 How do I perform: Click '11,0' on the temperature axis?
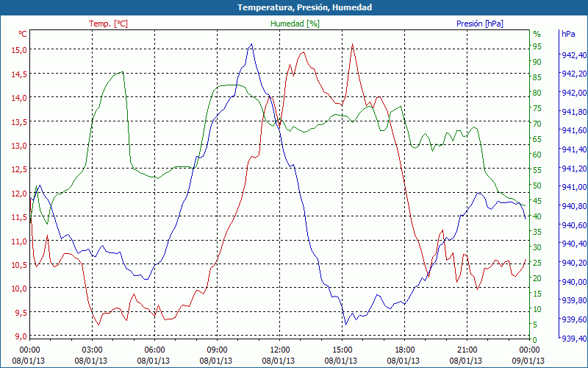click(x=20, y=241)
